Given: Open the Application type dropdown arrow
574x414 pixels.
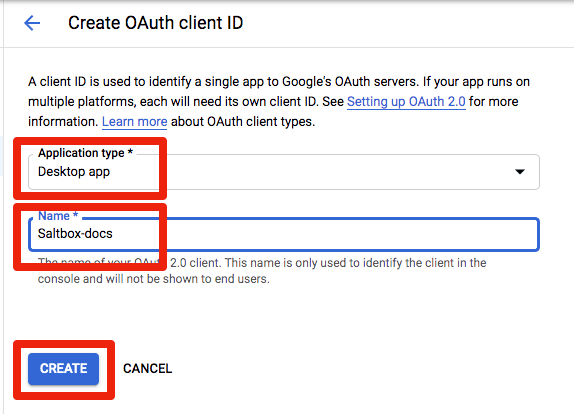Looking at the screenshot, I should 520,171.
